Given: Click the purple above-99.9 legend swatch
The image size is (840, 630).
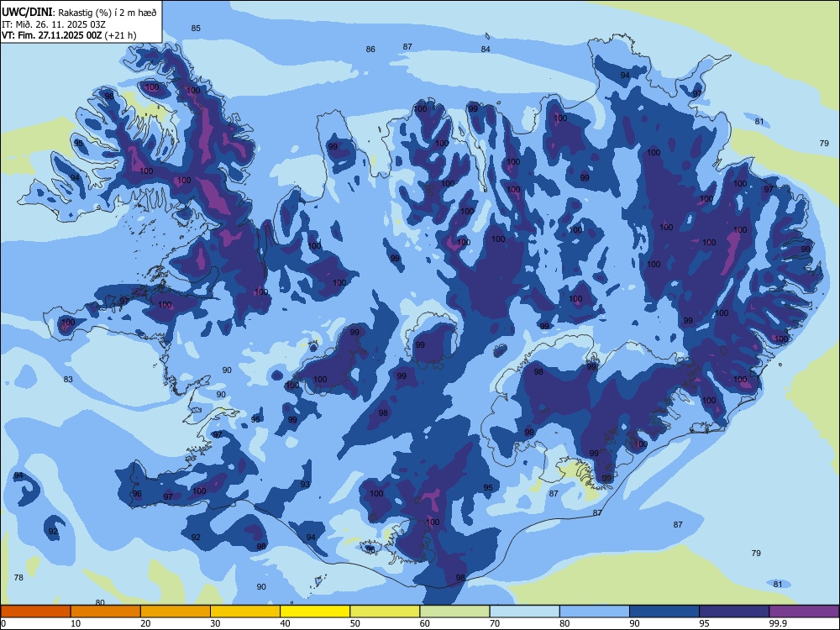Looking at the screenshot, I should pyautogui.click(x=804, y=612).
